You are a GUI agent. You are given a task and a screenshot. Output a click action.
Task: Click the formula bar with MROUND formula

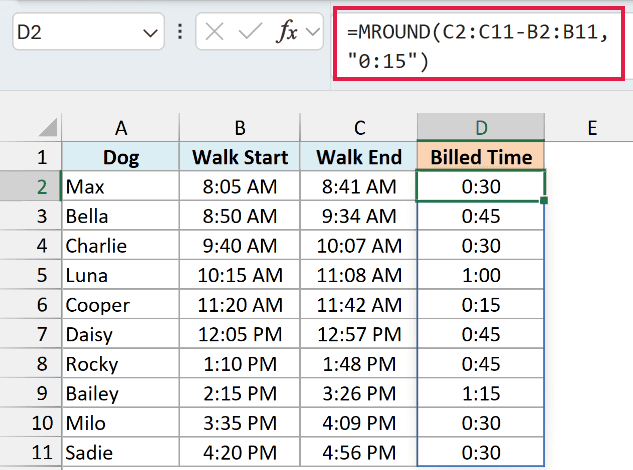pyautogui.click(x=479, y=44)
